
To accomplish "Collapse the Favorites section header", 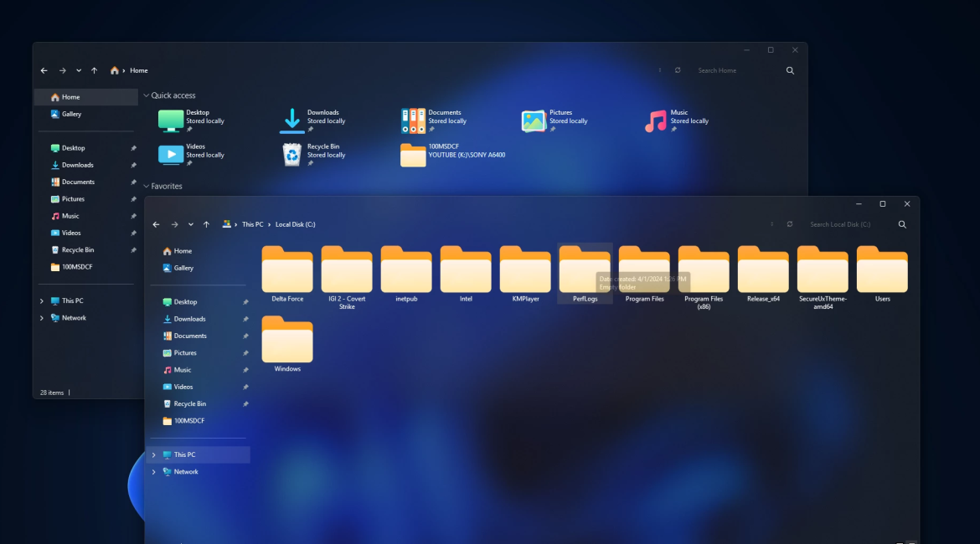I will (146, 187).
